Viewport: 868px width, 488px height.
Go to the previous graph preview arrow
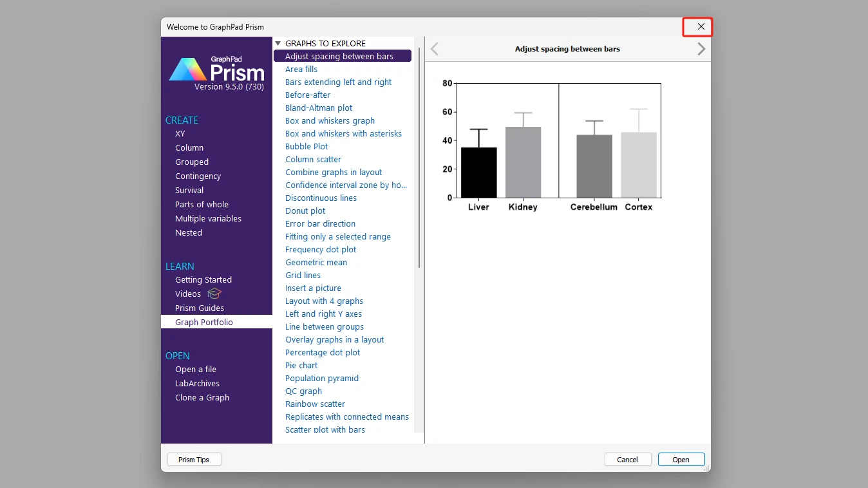(x=435, y=49)
